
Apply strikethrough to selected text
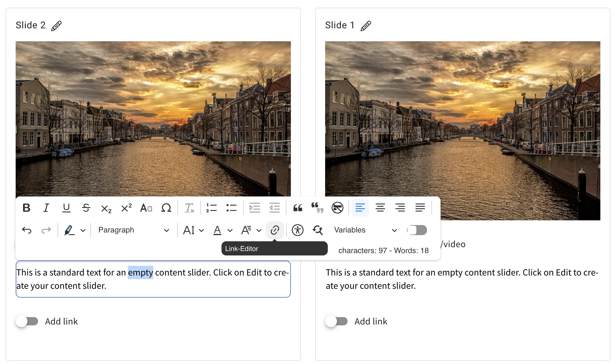point(86,208)
